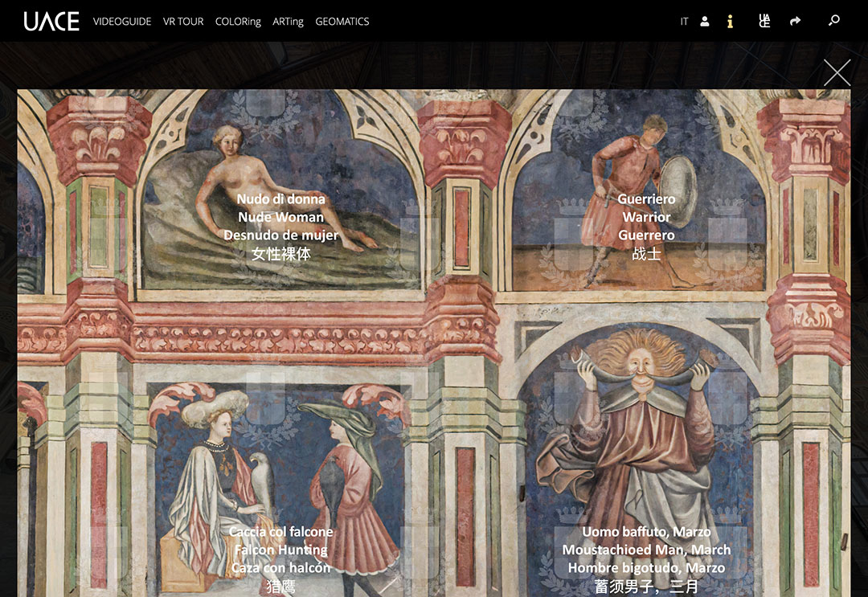Open the VR TOUR menu item
Image resolution: width=868 pixels, height=597 pixels.
[x=183, y=22]
